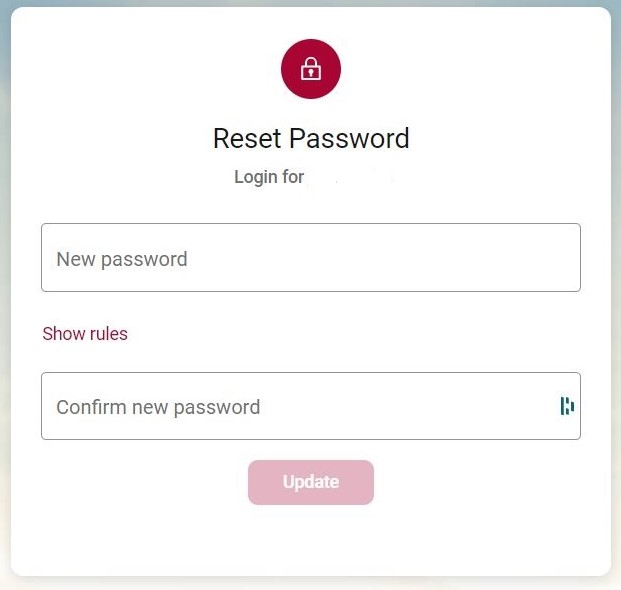Click the hidden username area after Login for
621x590 pixels.
[x=351, y=177]
